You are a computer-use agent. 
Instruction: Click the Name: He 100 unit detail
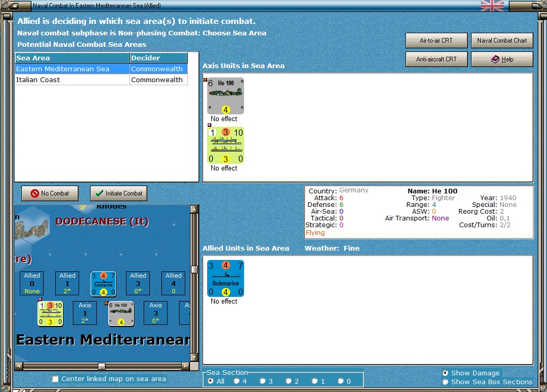[x=432, y=191]
